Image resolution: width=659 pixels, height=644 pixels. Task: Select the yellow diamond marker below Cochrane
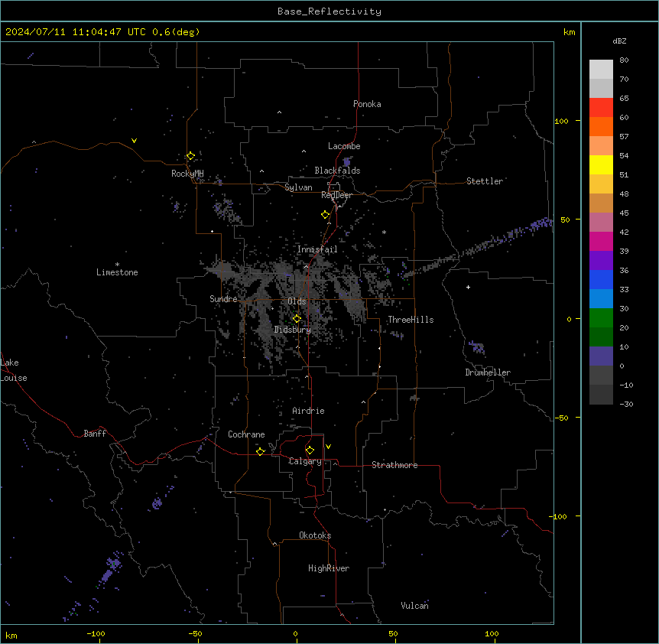click(x=260, y=451)
